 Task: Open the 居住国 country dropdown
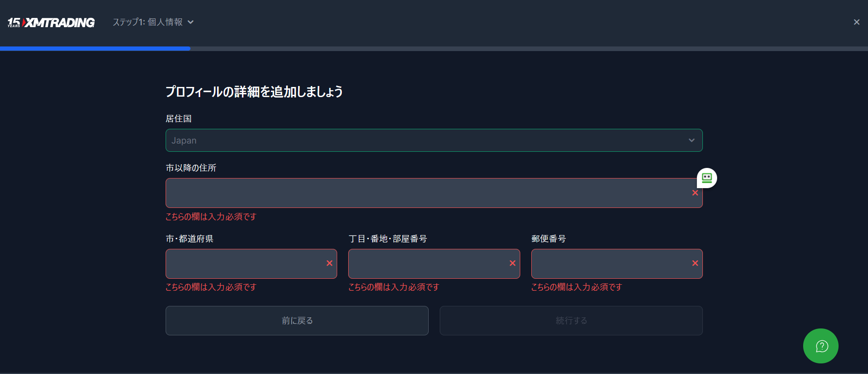434,140
